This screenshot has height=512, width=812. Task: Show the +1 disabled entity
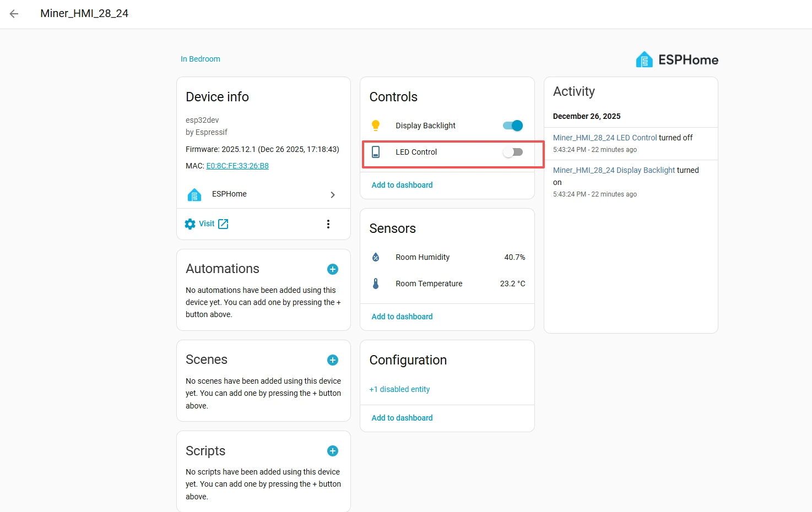point(399,389)
